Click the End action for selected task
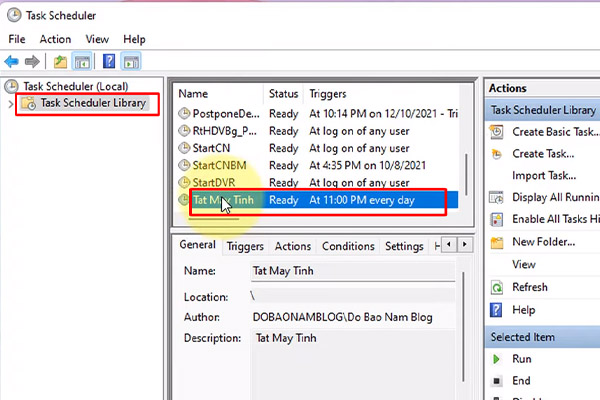This screenshot has height=400, width=600. coord(522,381)
